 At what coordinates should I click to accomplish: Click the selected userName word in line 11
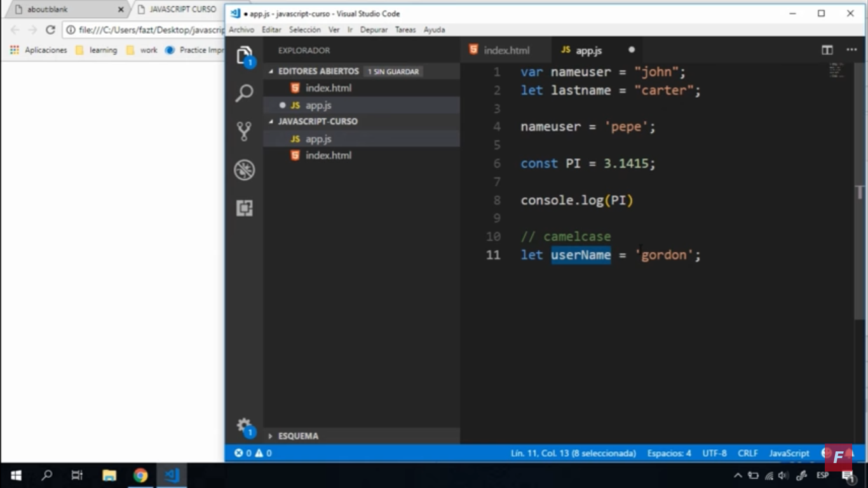581,255
